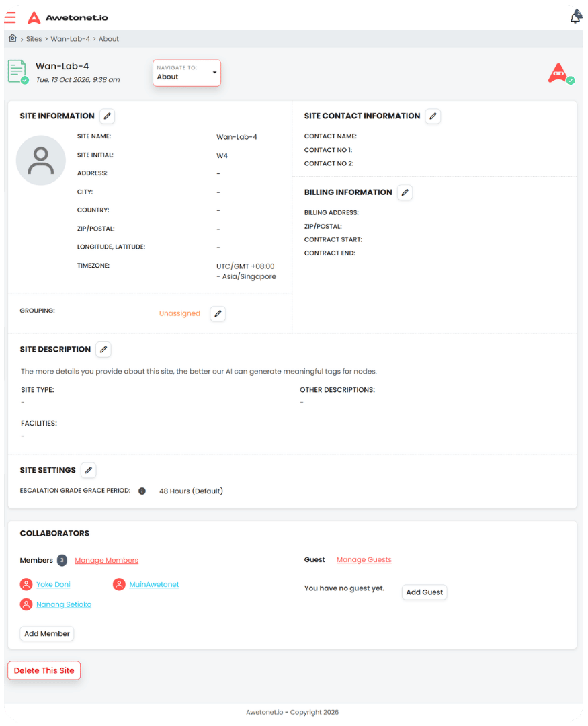Go to home via breadcrumb icon
Screen dimensions: 588x726
[x=13, y=38]
